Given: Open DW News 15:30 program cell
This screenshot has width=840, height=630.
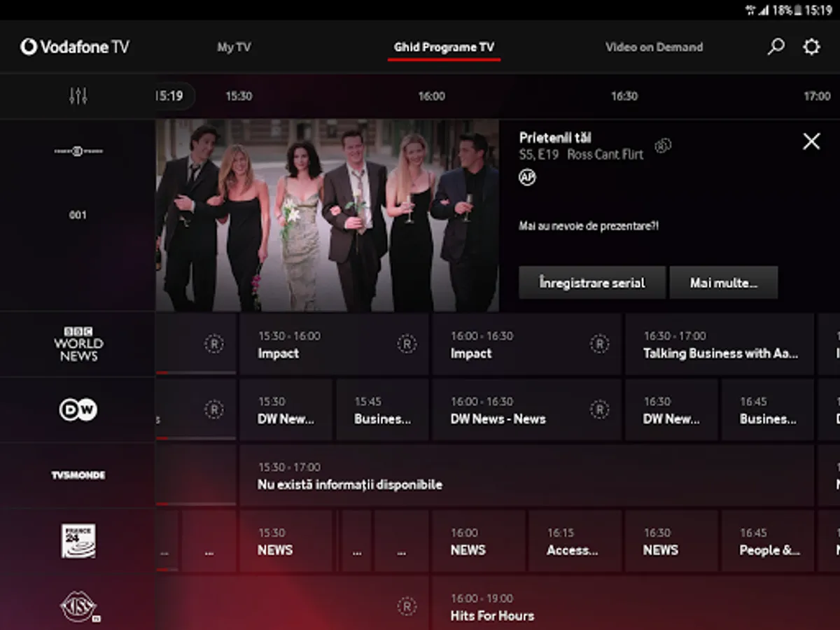Looking at the screenshot, I should (x=286, y=409).
